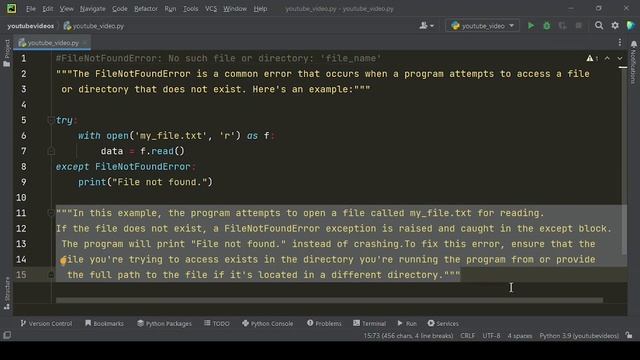
Task: Click the JetBrains toolbox colored icon
Action: tap(631, 26)
